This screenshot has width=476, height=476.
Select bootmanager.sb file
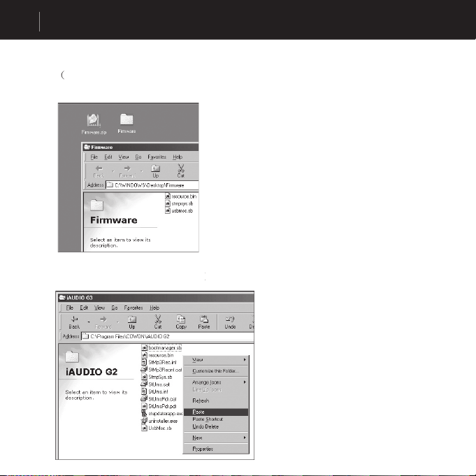coord(161,347)
